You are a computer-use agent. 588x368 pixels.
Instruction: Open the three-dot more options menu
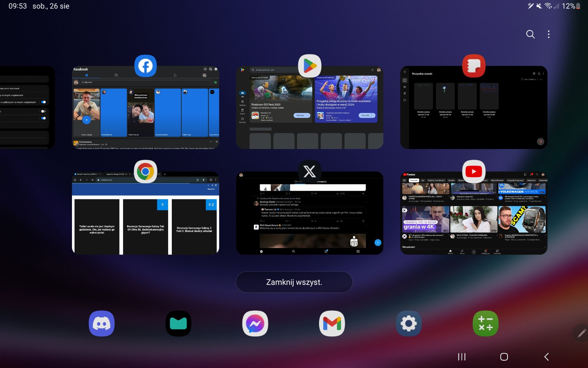point(548,34)
